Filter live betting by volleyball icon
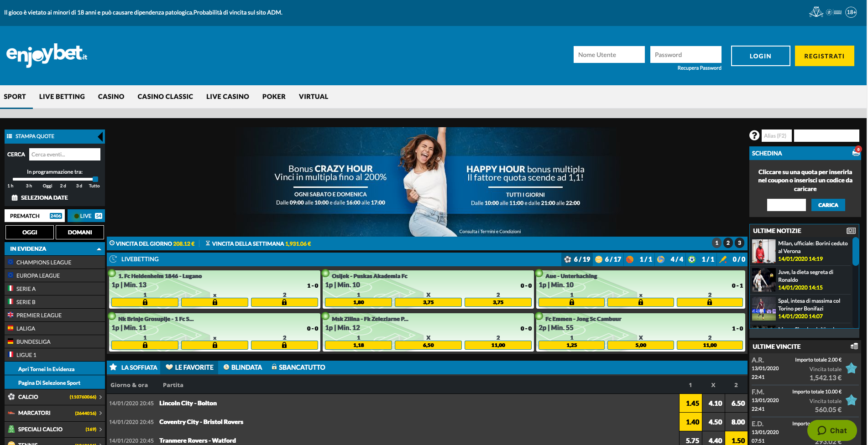Screen dimensions: 868x445 pos(661,259)
